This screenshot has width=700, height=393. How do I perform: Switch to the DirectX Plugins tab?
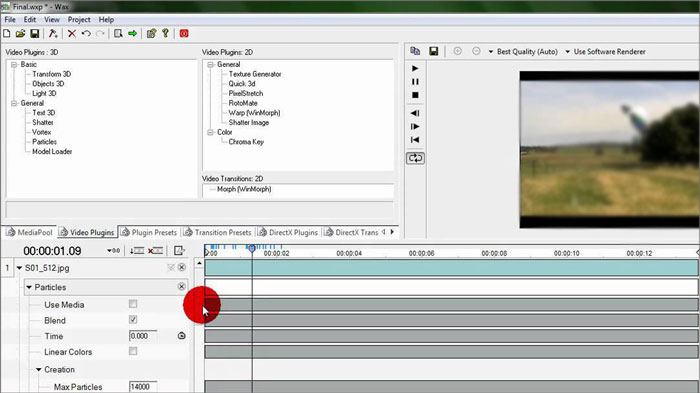click(288, 232)
